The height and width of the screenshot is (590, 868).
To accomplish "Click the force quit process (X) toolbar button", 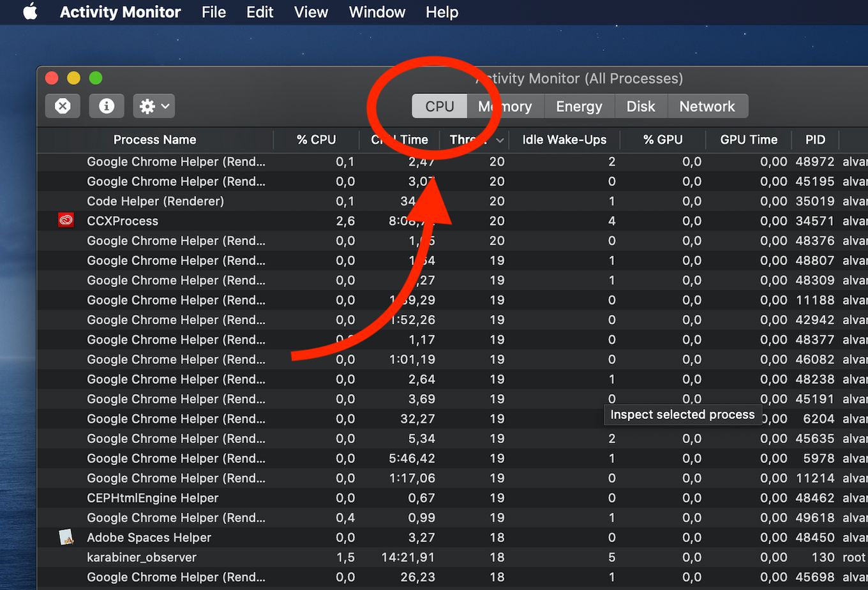I will click(63, 106).
